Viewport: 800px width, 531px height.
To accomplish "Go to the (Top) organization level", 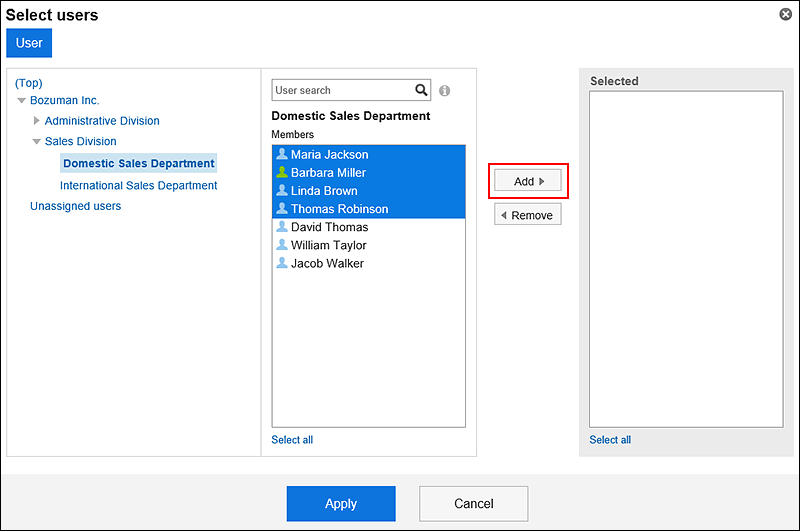I will coord(29,83).
